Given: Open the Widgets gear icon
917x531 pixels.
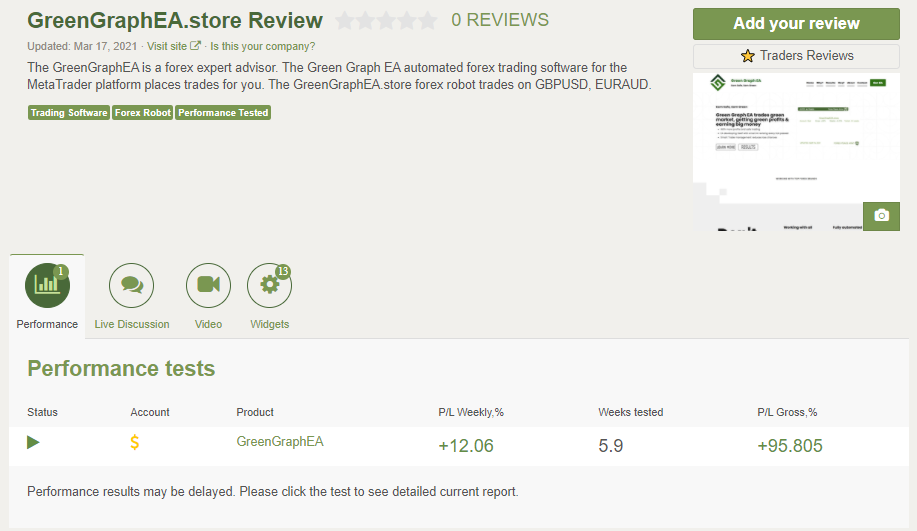Looking at the screenshot, I should [x=270, y=285].
